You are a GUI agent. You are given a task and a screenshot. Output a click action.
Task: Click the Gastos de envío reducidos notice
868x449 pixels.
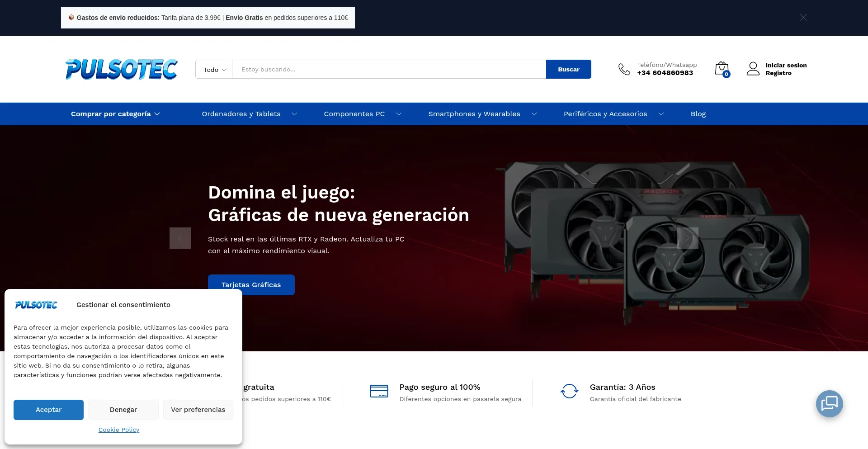tap(208, 18)
